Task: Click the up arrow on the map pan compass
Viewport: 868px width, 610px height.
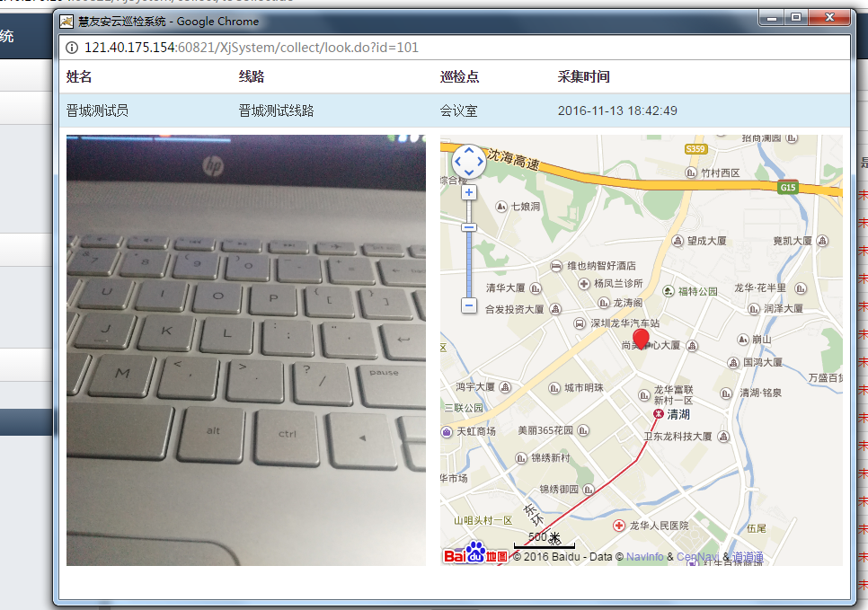Action: tap(468, 152)
